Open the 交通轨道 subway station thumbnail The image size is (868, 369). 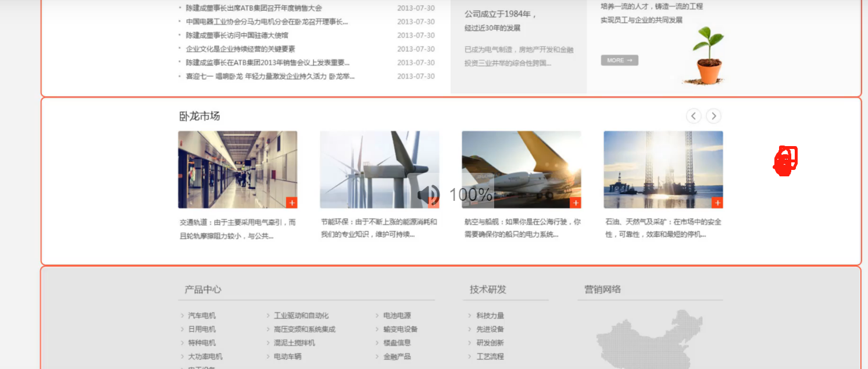pos(237,169)
